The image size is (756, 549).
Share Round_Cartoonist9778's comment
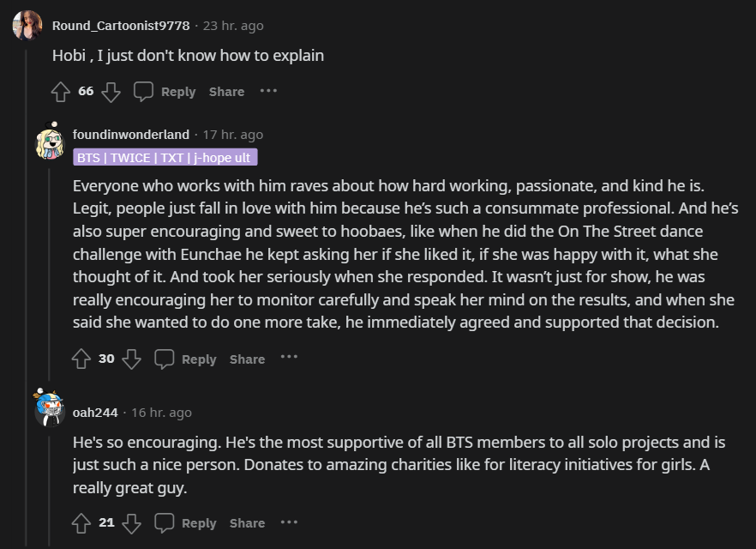(226, 92)
